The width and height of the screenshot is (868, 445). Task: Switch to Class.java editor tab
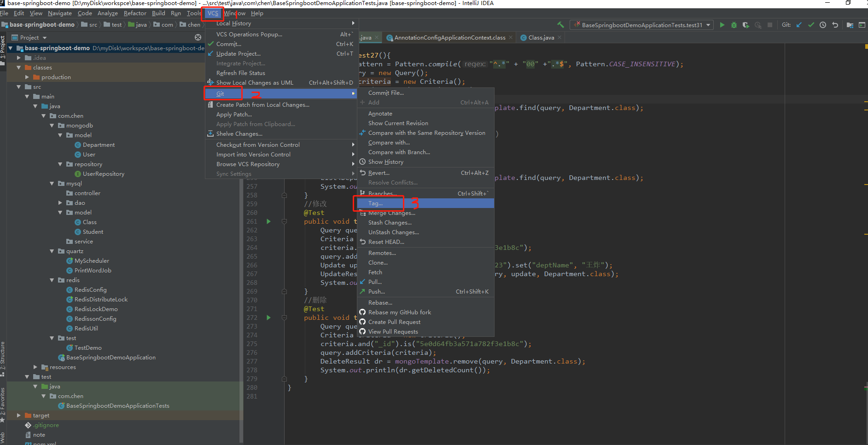pyautogui.click(x=541, y=37)
